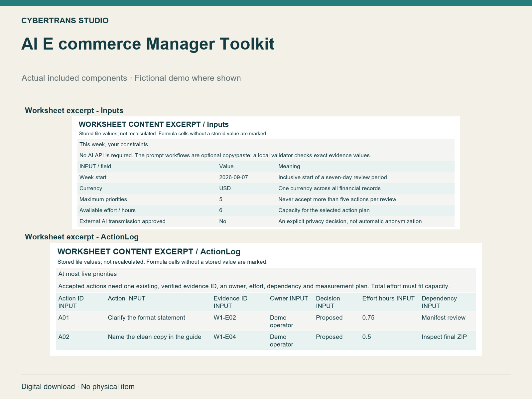Select 'Demo operator' in the A02 row
This screenshot has height=399, width=532.
pyautogui.click(x=281, y=340)
